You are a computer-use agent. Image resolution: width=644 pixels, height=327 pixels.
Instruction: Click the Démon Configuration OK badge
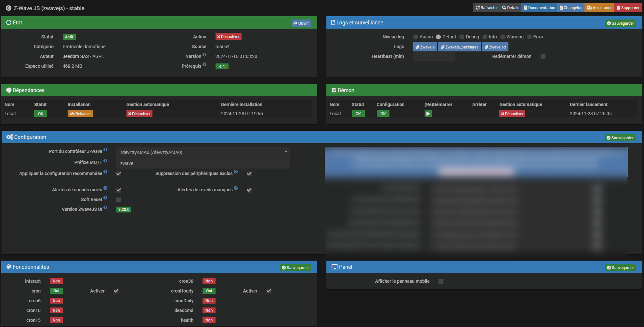click(x=383, y=114)
